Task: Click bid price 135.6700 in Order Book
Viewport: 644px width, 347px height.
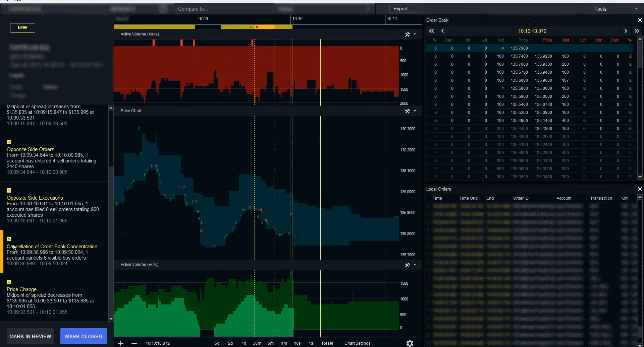Action: tap(519, 72)
